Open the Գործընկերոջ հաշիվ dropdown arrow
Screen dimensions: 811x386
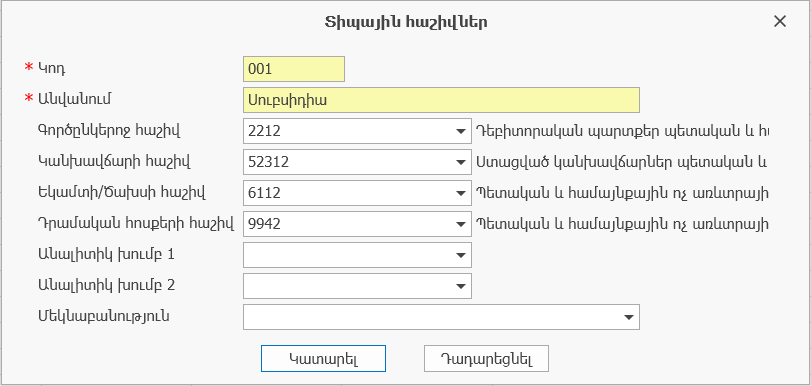click(461, 131)
